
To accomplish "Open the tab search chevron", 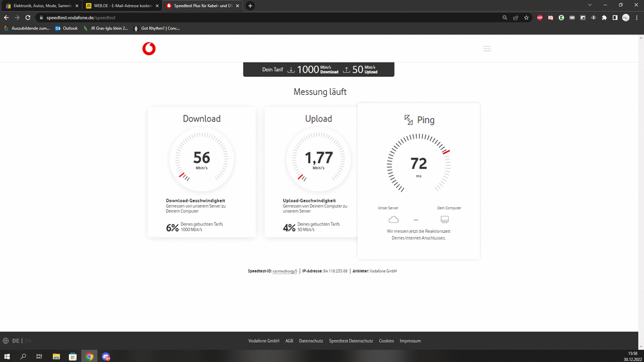I will point(590,5).
